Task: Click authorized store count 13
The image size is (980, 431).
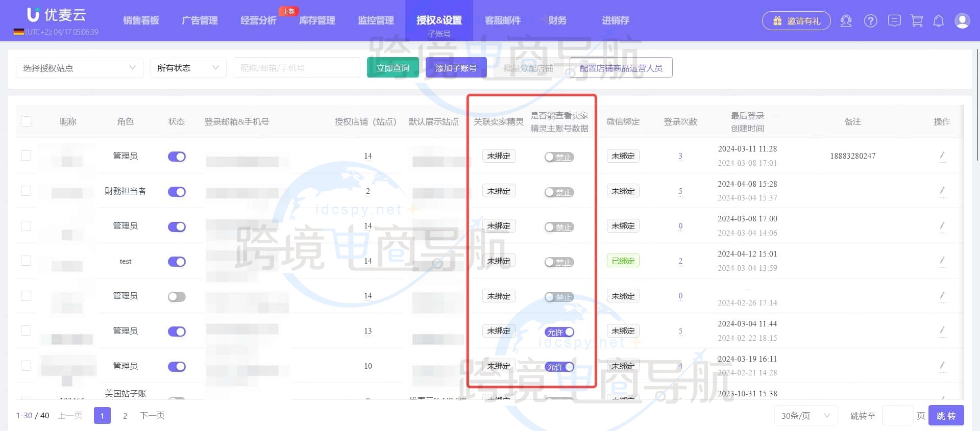Action: [x=367, y=331]
